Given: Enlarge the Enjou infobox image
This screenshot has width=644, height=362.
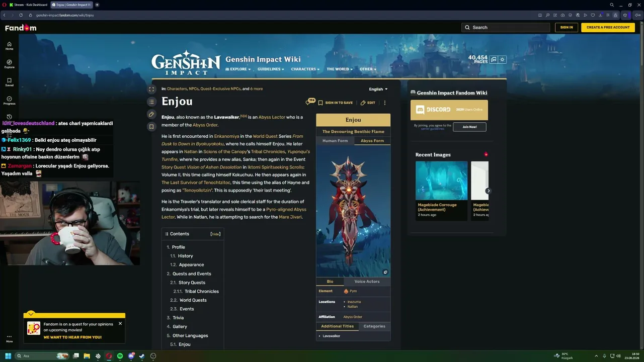Looking at the screenshot, I should click(385, 272).
